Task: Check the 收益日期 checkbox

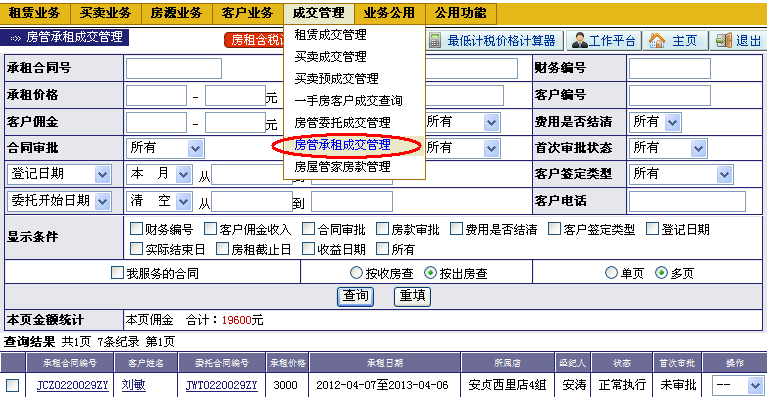Action: click(308, 249)
